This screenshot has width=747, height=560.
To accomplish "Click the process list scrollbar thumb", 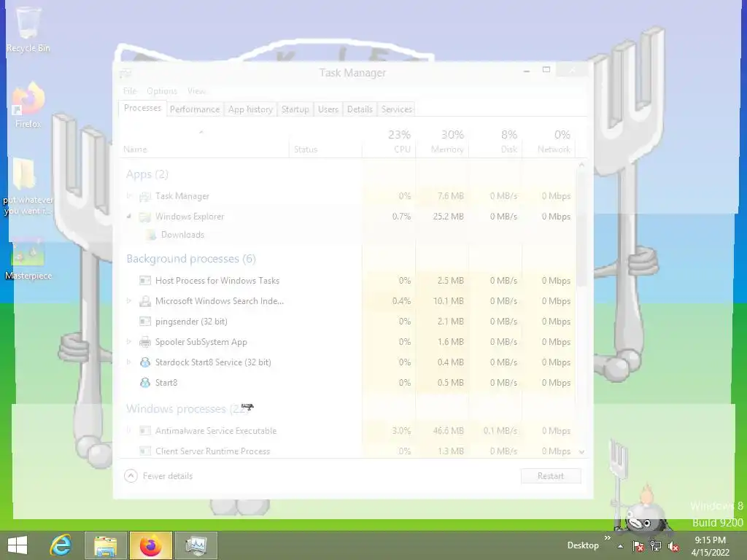I will (581, 227).
